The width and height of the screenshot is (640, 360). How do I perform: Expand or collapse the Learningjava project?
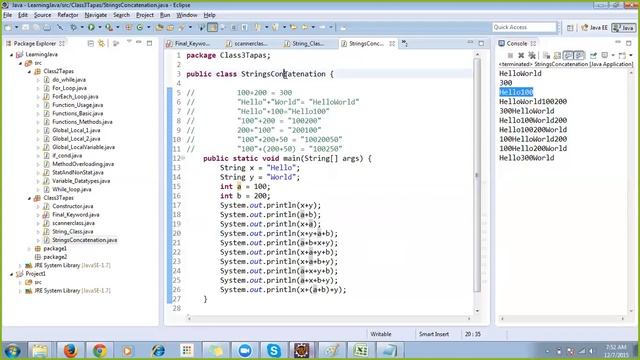pos(11,55)
